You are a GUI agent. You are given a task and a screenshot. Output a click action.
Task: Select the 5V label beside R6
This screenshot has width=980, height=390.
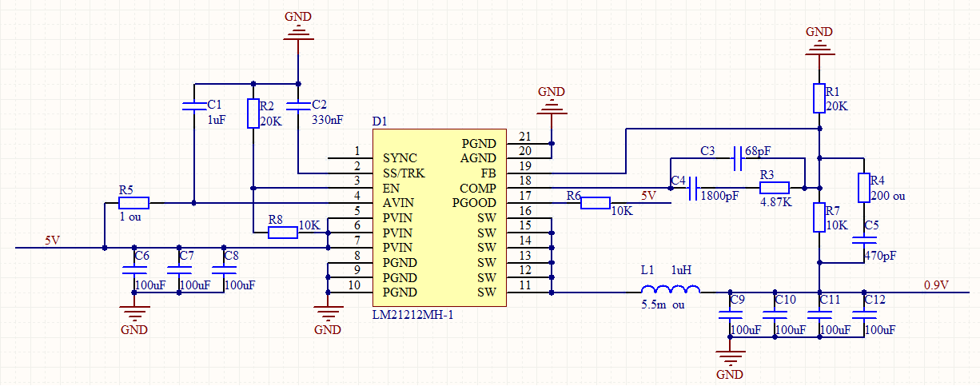[x=648, y=195]
